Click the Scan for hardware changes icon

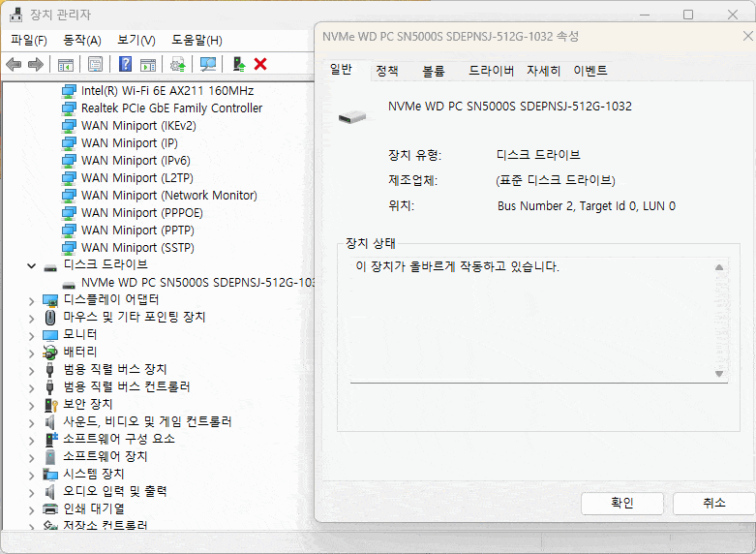tap(207, 64)
